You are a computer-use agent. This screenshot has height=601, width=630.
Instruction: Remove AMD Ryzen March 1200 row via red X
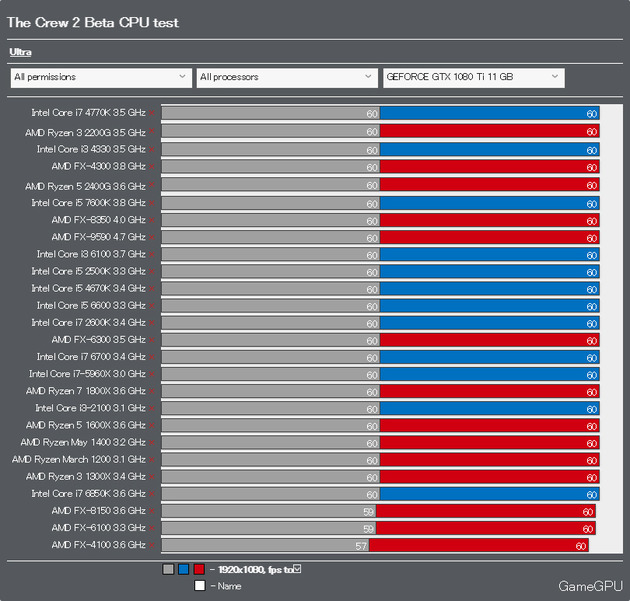[151, 460]
